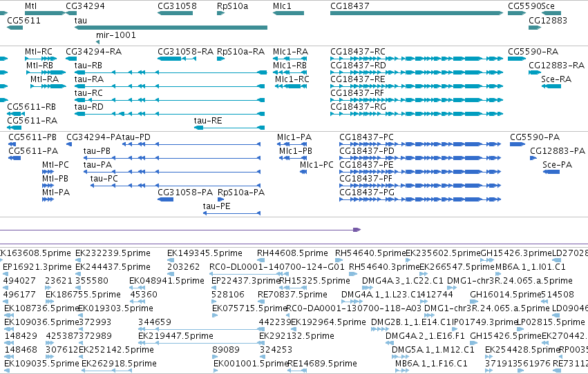Viewport: 588px width, 374px height.
Task: Click the CG18437-RF transcript label
Action: pos(357,93)
